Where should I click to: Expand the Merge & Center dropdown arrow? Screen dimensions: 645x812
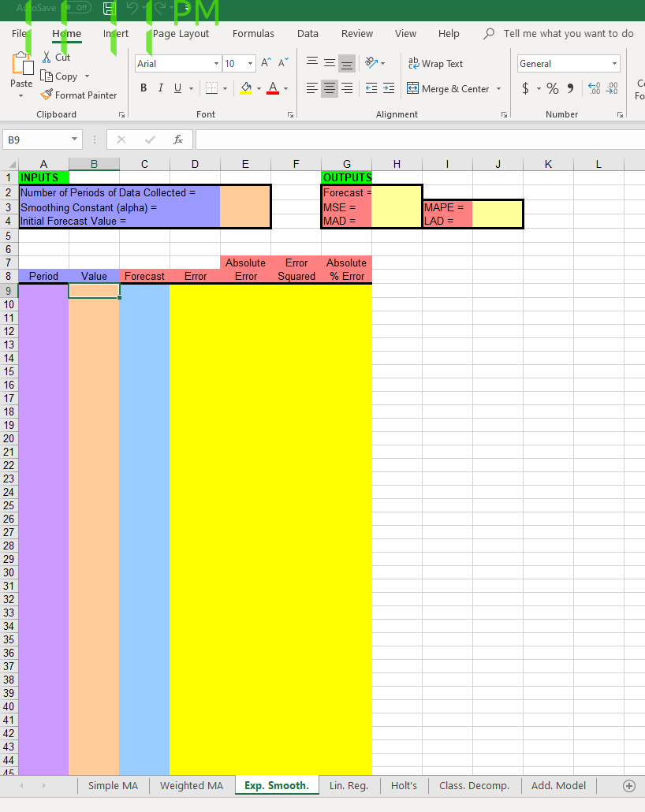click(498, 88)
